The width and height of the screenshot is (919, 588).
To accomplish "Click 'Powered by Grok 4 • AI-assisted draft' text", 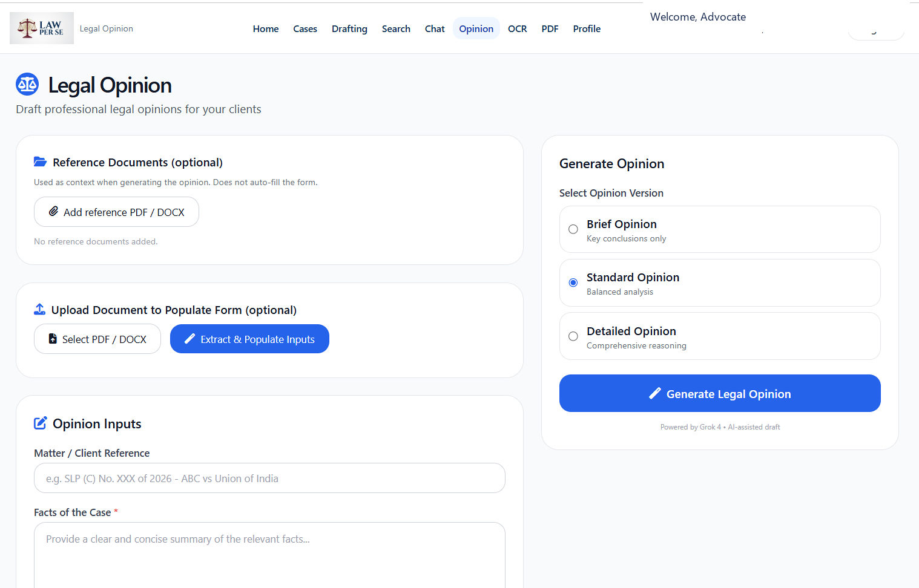I will (720, 427).
